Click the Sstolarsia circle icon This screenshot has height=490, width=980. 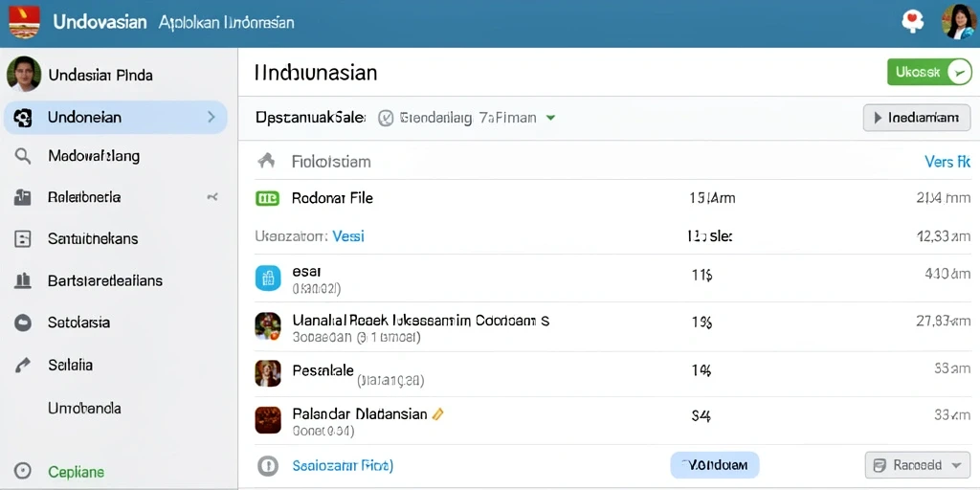[x=23, y=323]
